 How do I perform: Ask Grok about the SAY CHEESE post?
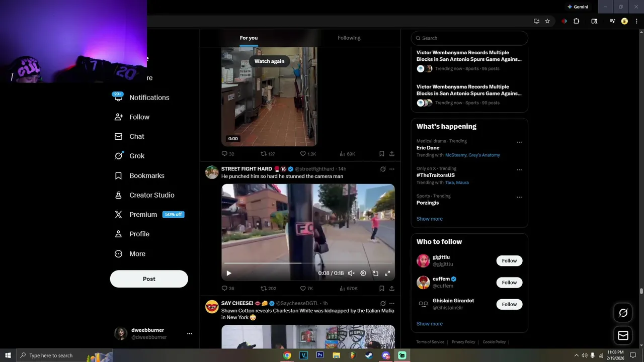383,303
